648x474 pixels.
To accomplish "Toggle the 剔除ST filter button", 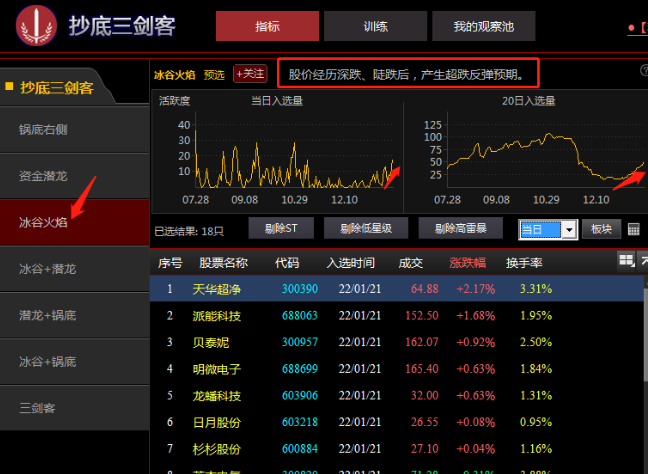I will 281,229.
